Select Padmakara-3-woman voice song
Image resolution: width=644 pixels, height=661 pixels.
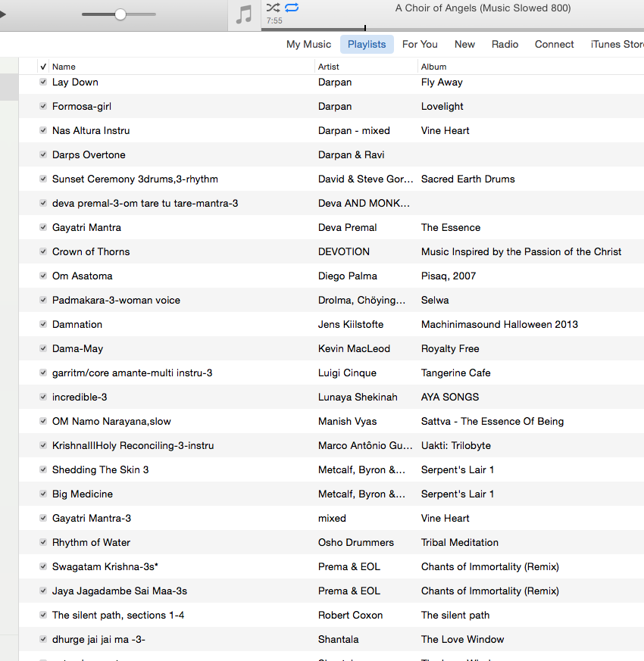[x=117, y=300]
